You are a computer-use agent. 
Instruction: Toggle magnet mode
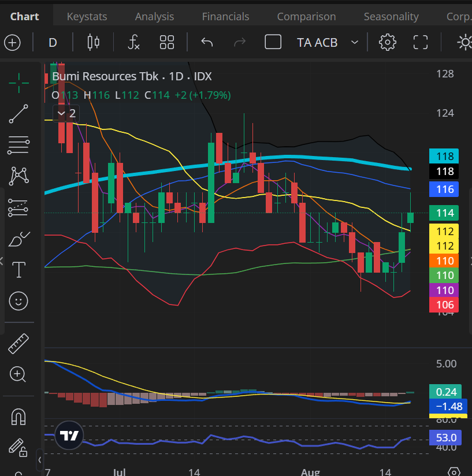pyautogui.click(x=18, y=416)
